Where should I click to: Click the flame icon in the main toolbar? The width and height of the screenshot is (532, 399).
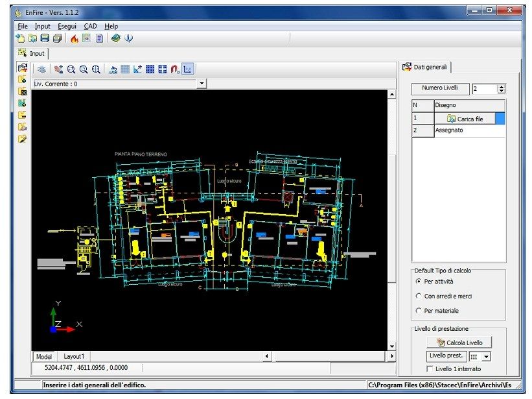[x=75, y=38]
